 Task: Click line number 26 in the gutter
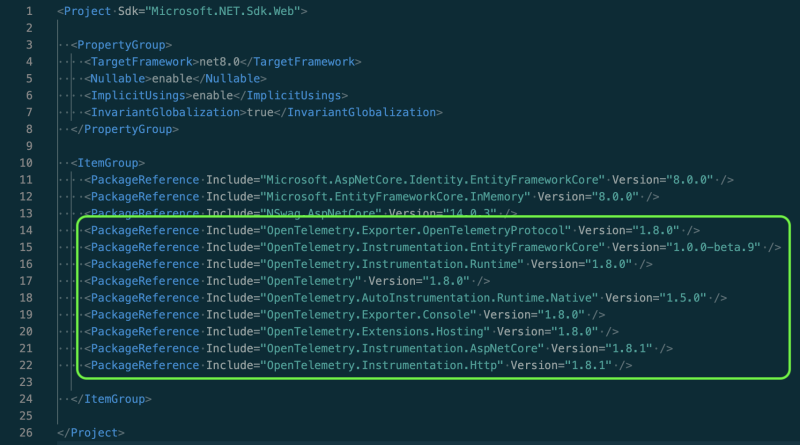26,432
